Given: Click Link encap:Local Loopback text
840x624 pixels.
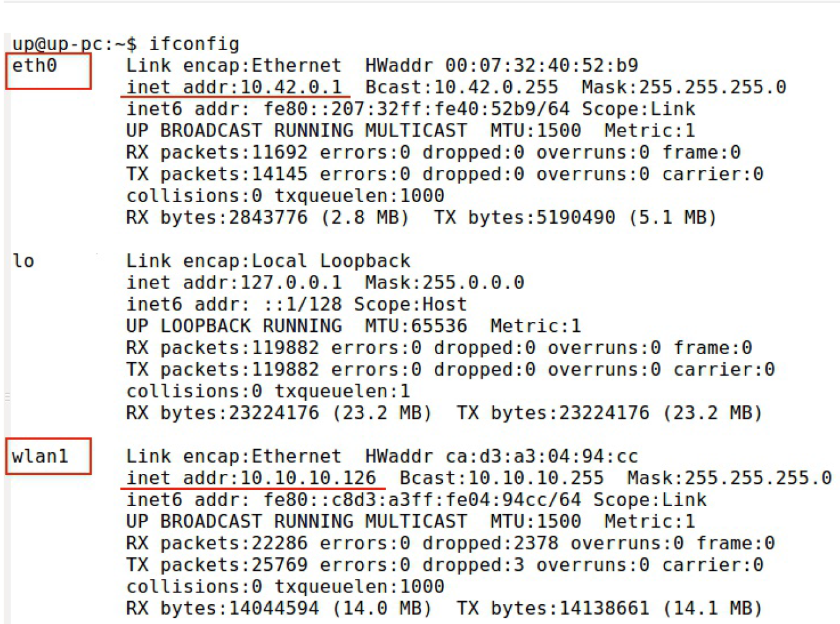Looking at the screenshot, I should point(268,261).
